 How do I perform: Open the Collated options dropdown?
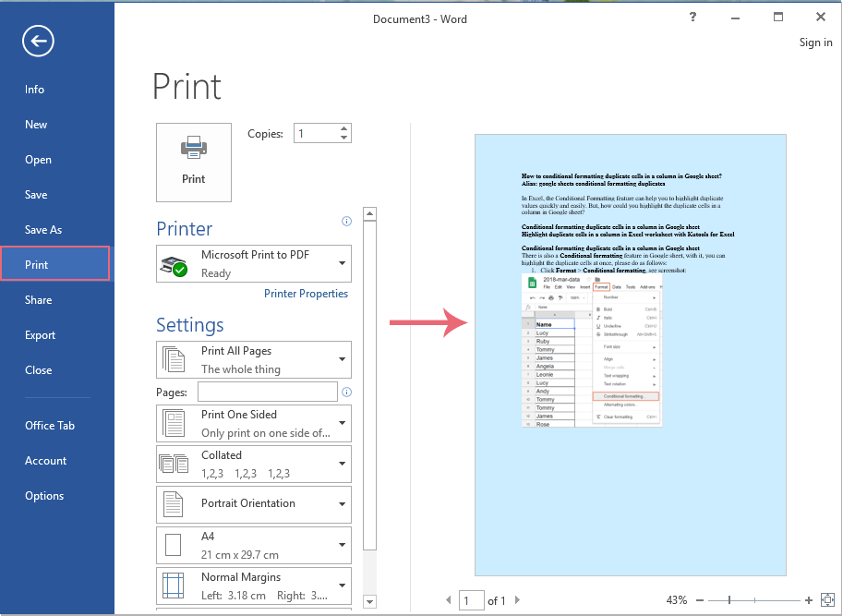[343, 464]
